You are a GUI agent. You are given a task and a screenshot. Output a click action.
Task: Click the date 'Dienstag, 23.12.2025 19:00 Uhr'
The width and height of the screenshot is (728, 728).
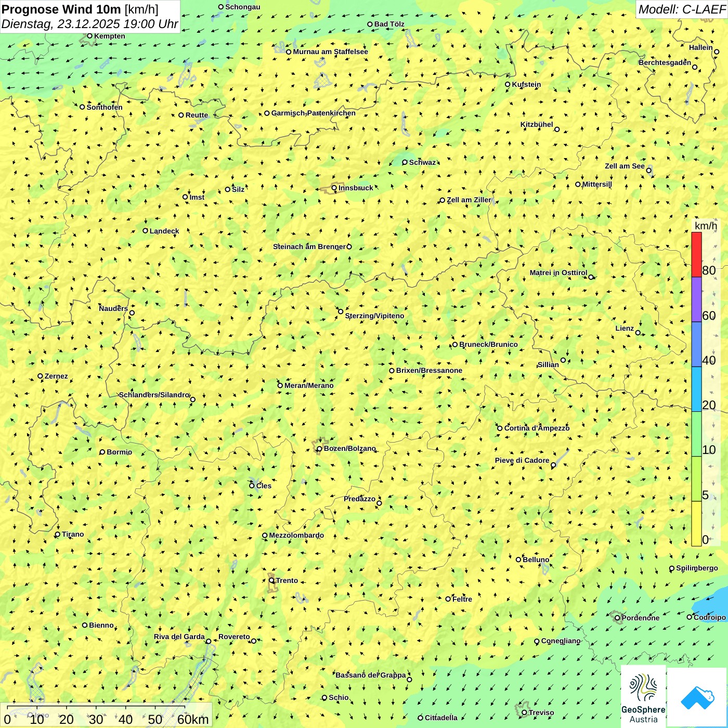click(89, 24)
